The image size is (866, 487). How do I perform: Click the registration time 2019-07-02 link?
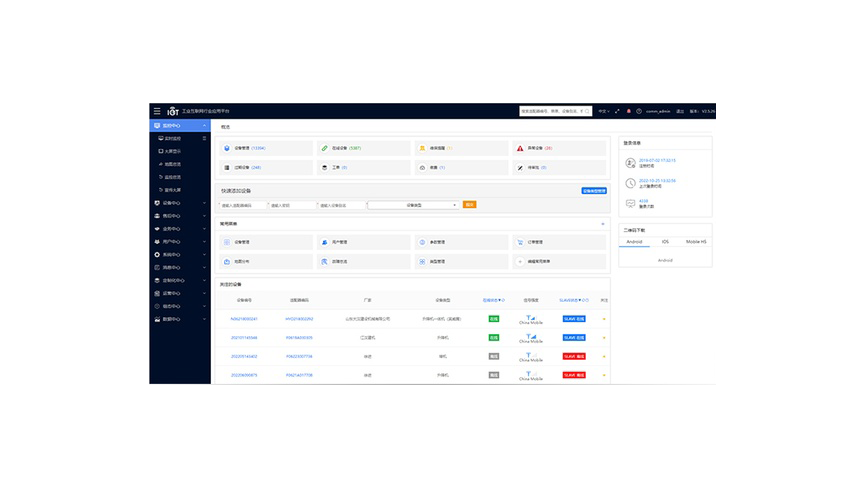657,160
